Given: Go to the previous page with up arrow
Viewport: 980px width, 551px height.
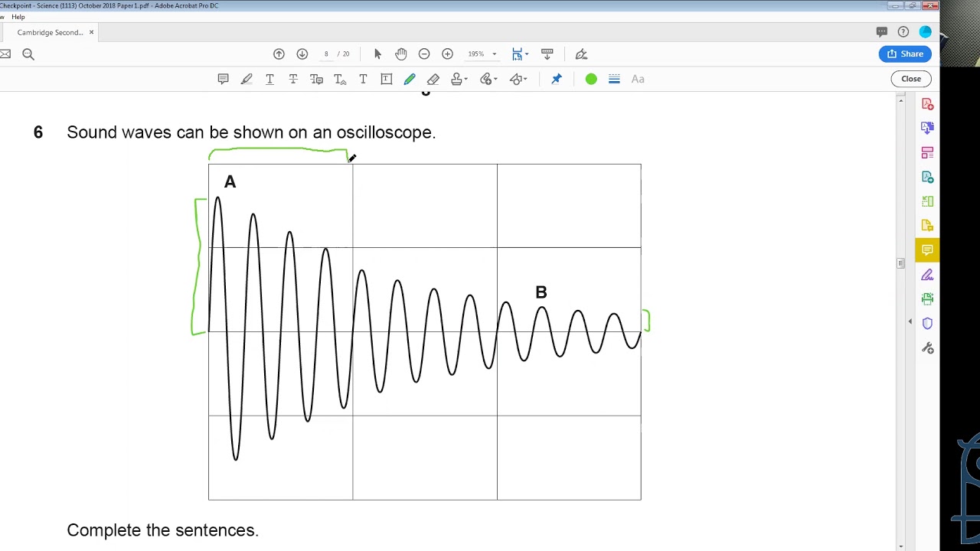Looking at the screenshot, I should coord(279,54).
